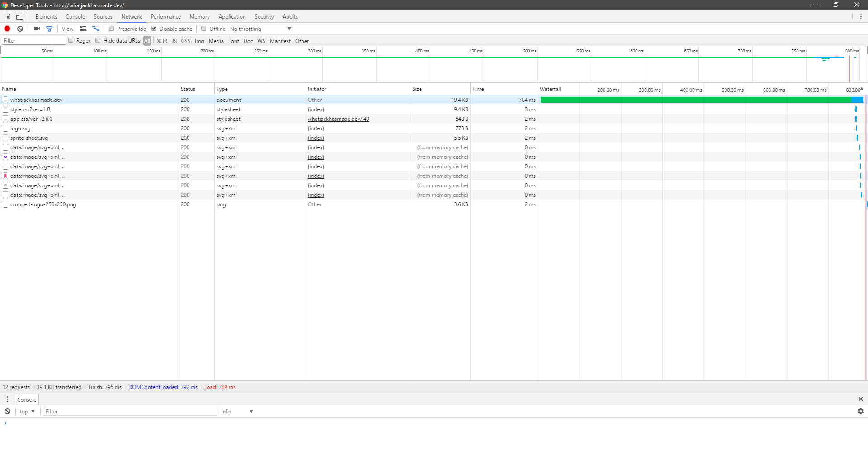This screenshot has height=475, width=868.
Task: Switch to Elements tab
Action: [x=46, y=17]
